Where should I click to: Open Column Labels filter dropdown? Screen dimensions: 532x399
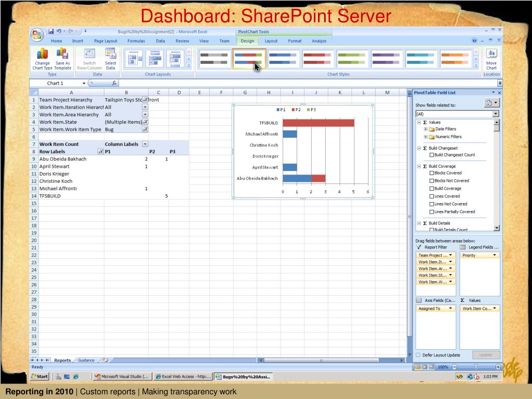tap(145, 144)
